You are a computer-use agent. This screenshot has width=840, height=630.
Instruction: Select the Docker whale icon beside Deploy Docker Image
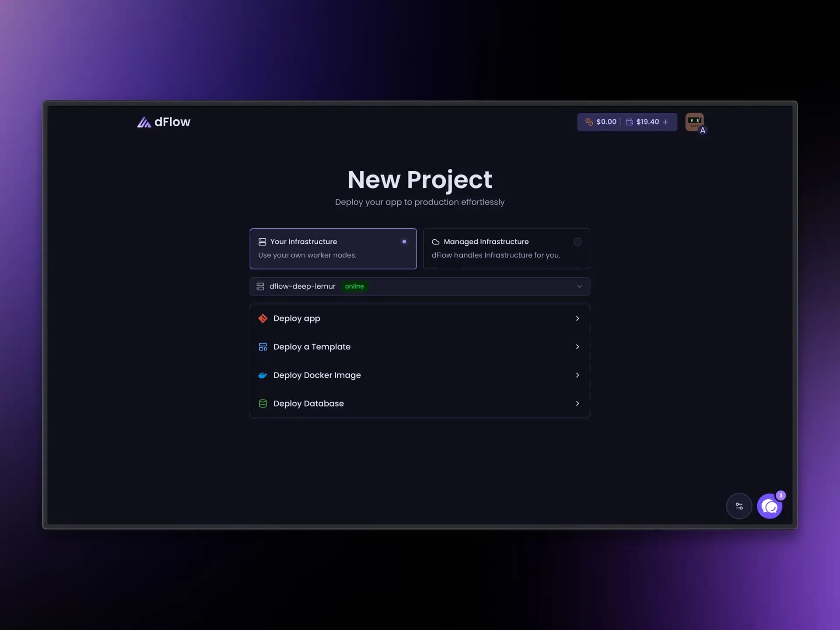coord(263,375)
